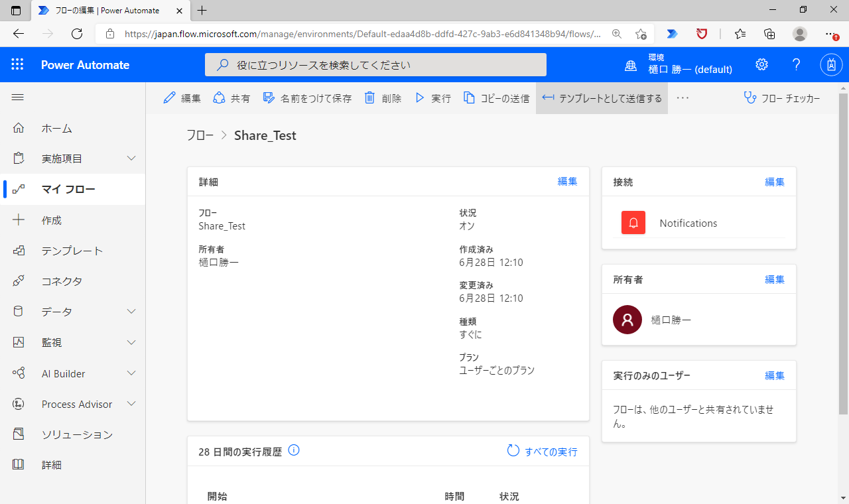
Task: Click 編集 link in 実行のみのユーザー card
Action: (x=775, y=375)
